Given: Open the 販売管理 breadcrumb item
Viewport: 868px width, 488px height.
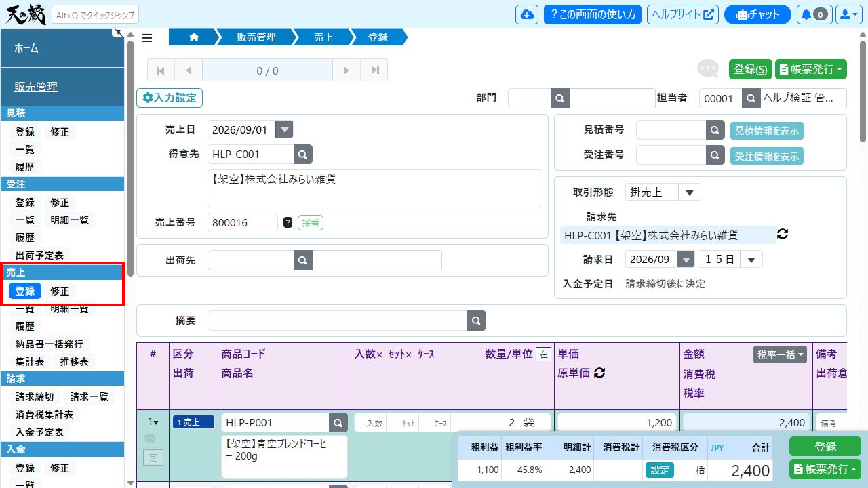Looking at the screenshot, I should [x=256, y=38].
